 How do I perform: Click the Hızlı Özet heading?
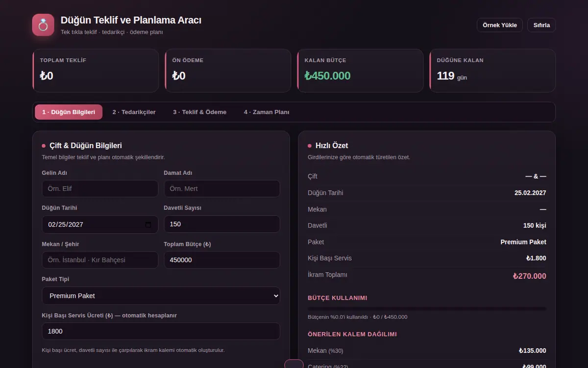click(x=332, y=146)
